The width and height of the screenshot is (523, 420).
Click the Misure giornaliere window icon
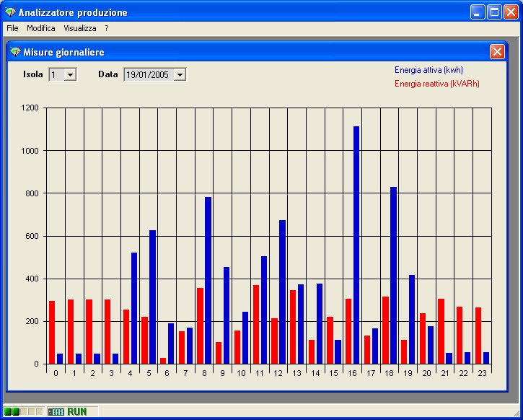click(15, 52)
